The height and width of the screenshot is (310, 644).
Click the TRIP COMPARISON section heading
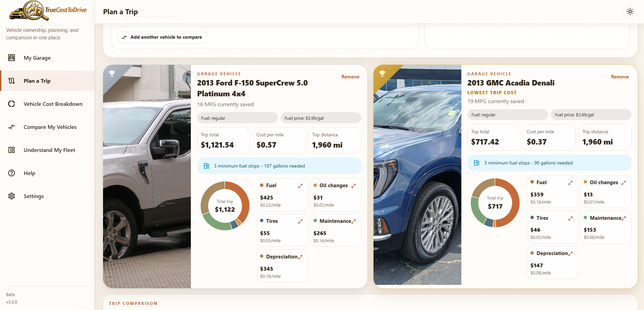pos(133,304)
